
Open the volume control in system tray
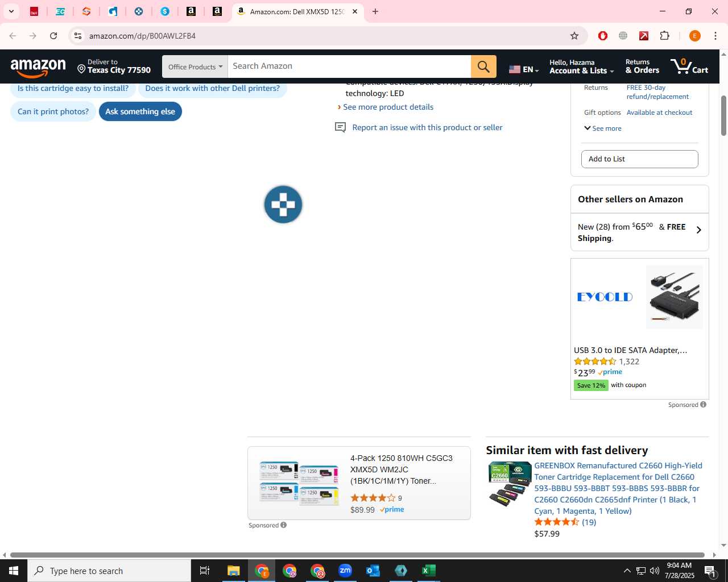click(x=655, y=571)
